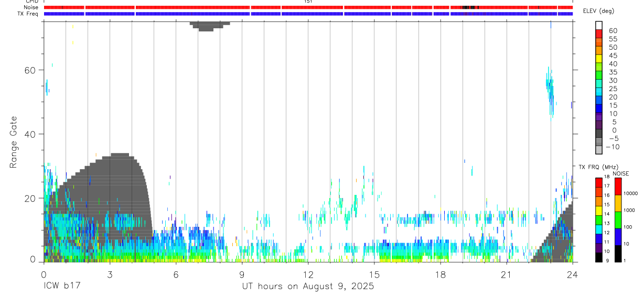Choose the blue NOISE swatch between 100 and 10

pos(618,237)
